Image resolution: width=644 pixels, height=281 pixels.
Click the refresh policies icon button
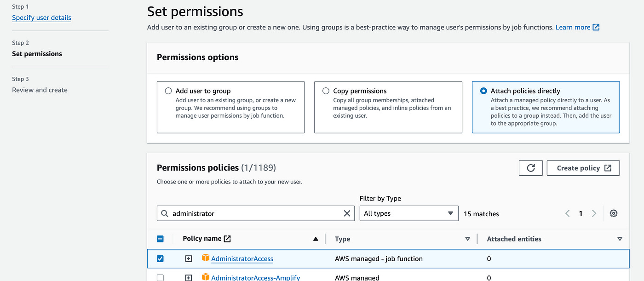[530, 168]
